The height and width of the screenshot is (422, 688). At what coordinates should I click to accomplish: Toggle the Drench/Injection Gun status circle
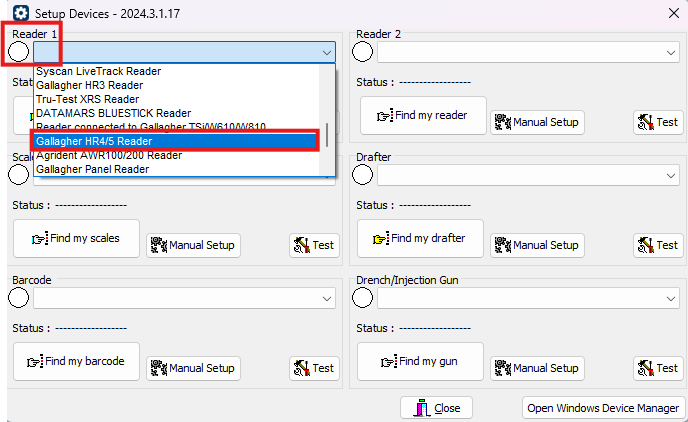[x=362, y=298]
